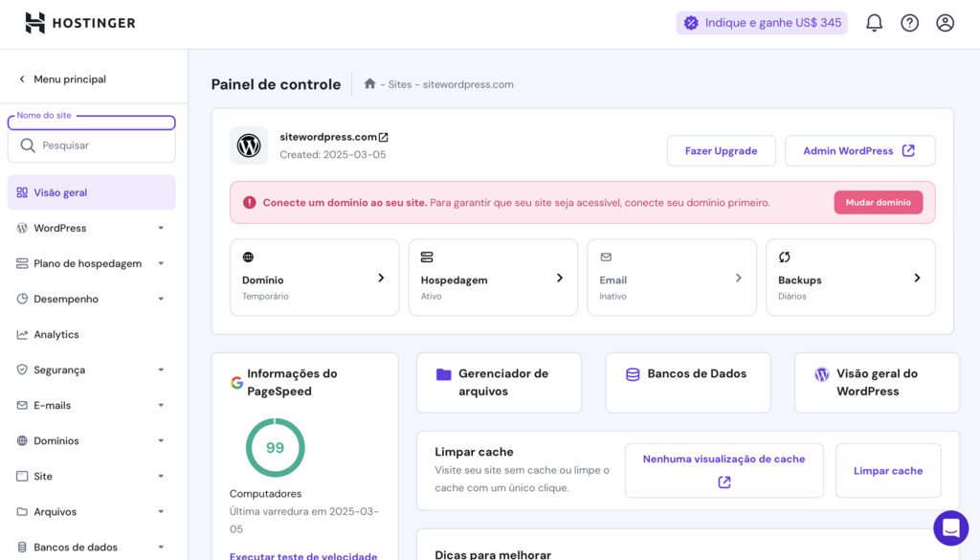Click the help question mark icon

click(x=909, y=22)
